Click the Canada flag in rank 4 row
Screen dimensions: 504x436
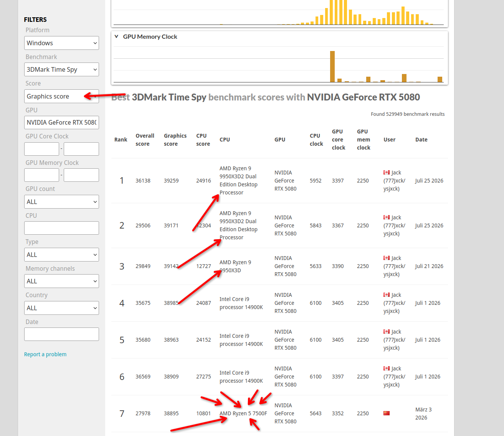tap(387, 295)
